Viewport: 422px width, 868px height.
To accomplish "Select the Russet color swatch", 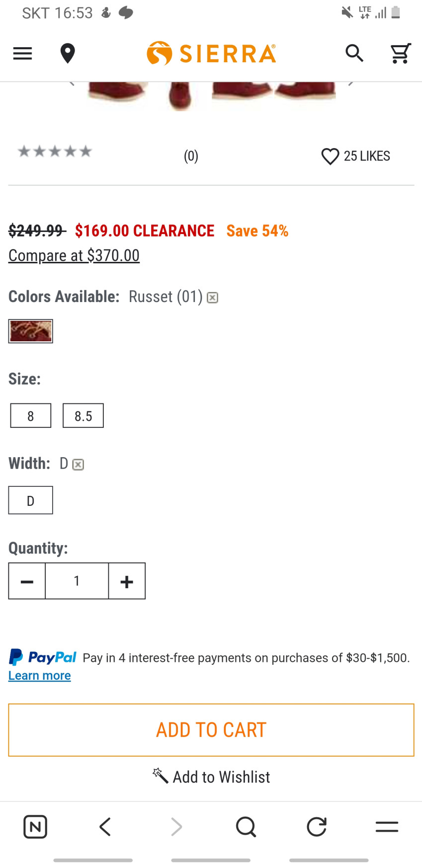I will [x=31, y=331].
